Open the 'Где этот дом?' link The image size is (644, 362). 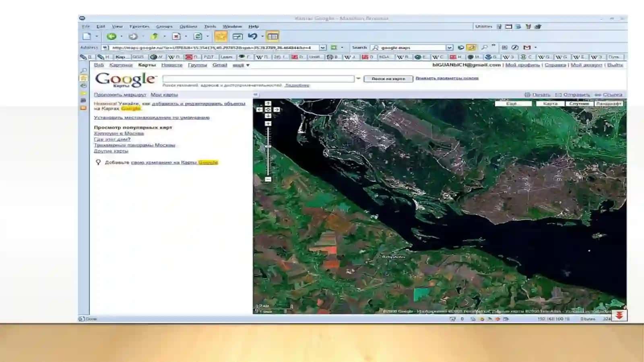(x=112, y=139)
